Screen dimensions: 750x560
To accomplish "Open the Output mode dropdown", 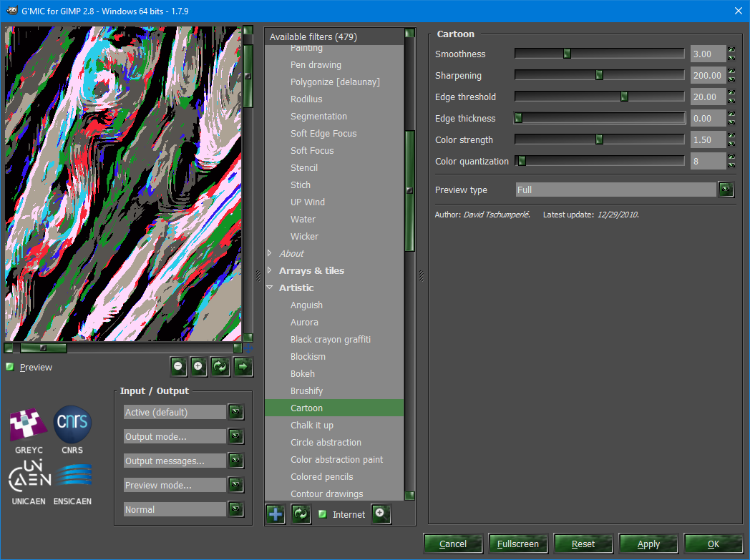I will [184, 436].
